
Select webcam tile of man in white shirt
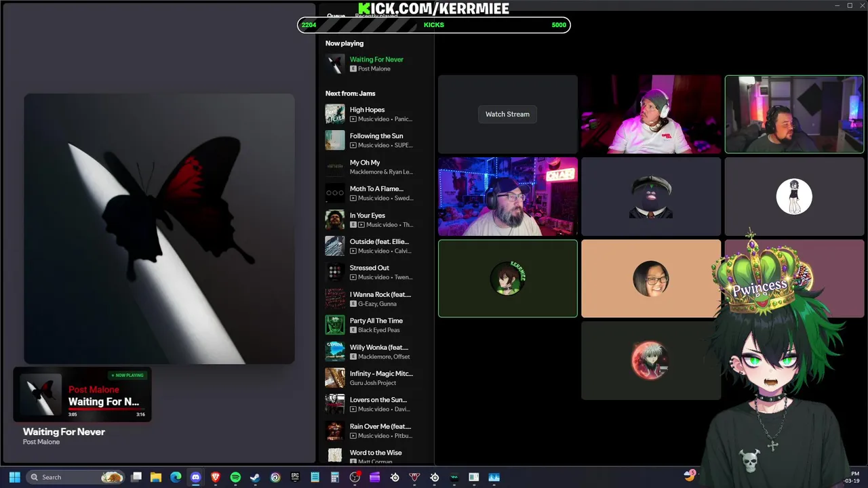coord(651,114)
